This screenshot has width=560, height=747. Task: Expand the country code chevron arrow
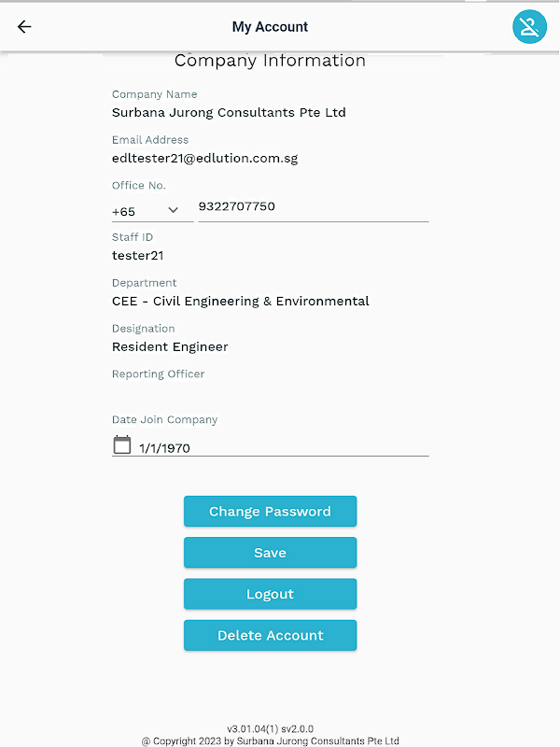[x=174, y=211]
